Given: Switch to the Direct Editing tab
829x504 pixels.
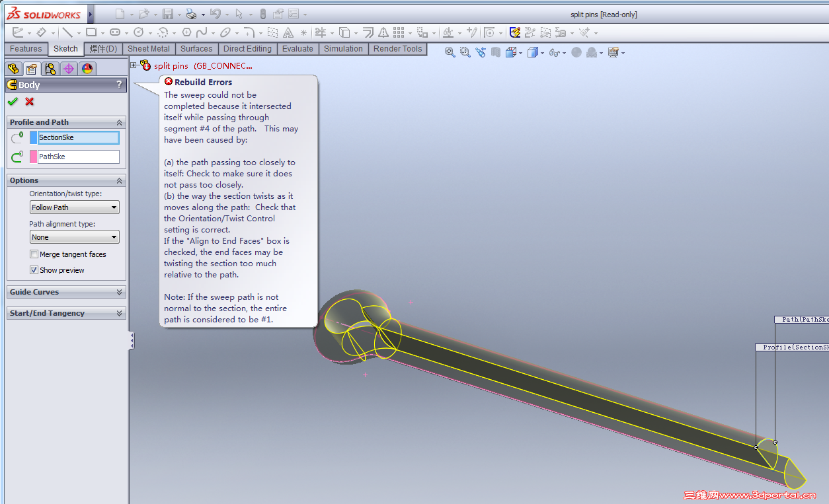Looking at the screenshot, I should click(x=247, y=49).
